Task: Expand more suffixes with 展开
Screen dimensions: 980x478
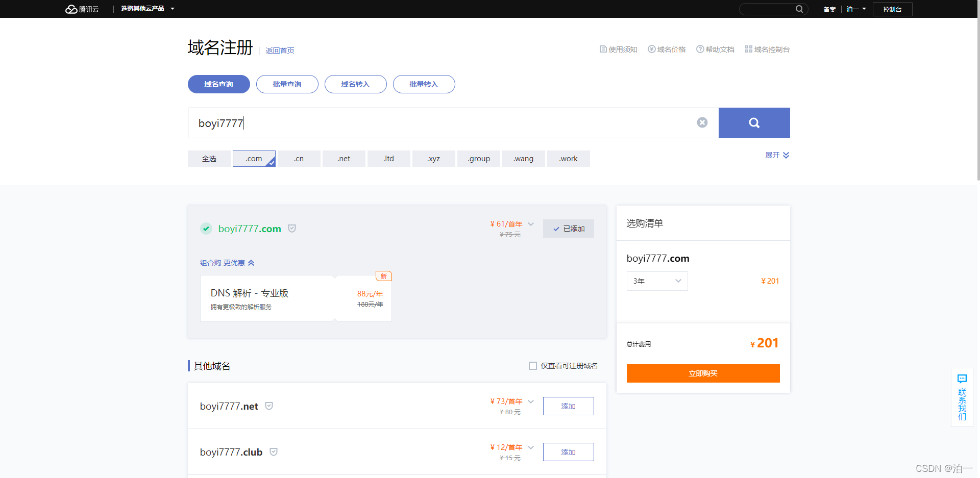Action: click(777, 155)
